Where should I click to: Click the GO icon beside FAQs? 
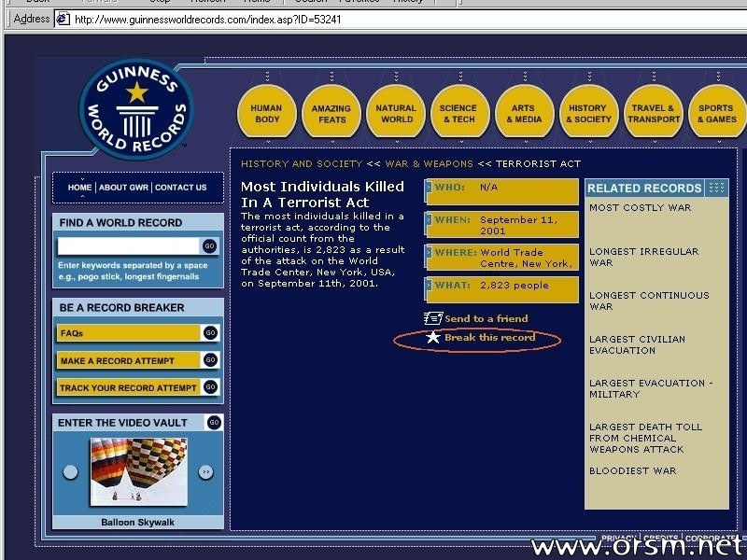[x=211, y=333]
